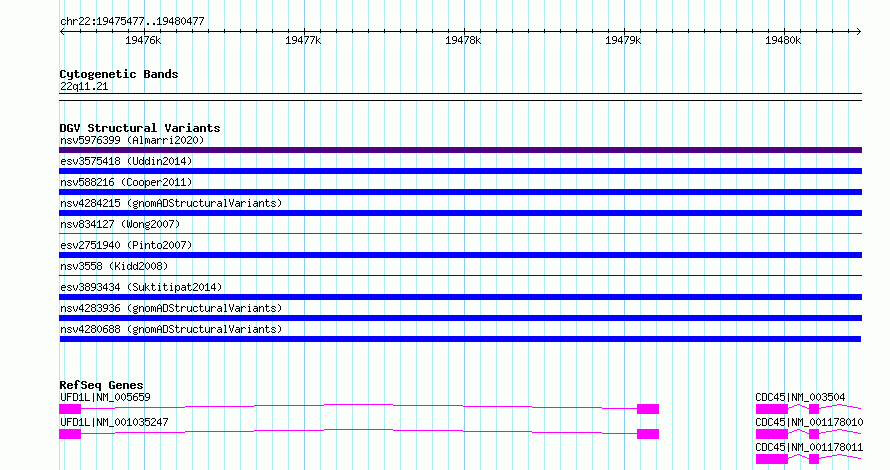Click the 22q11.21 band label
Screen dimensions: 890x470
84,86
